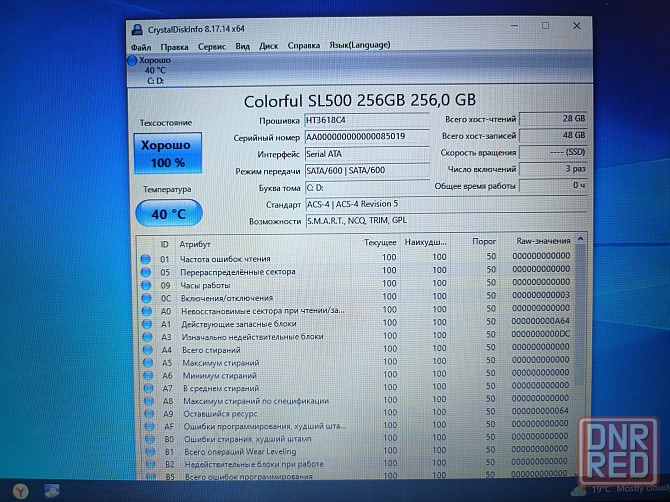The width and height of the screenshot is (670, 502).
Task: Click status icon of row A1 Действующие запасные блоки
Action: pyautogui.click(x=147, y=324)
